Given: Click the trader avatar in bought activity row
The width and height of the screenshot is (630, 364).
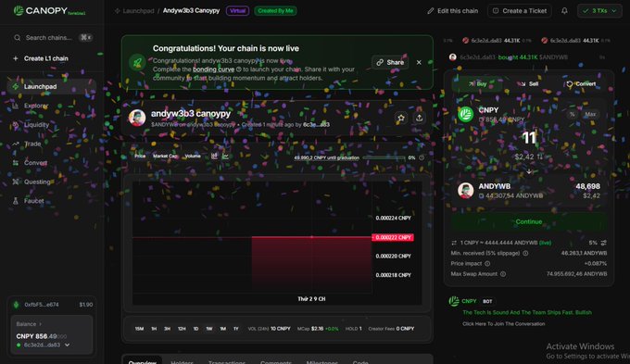Looking at the screenshot, I should tap(453, 57).
